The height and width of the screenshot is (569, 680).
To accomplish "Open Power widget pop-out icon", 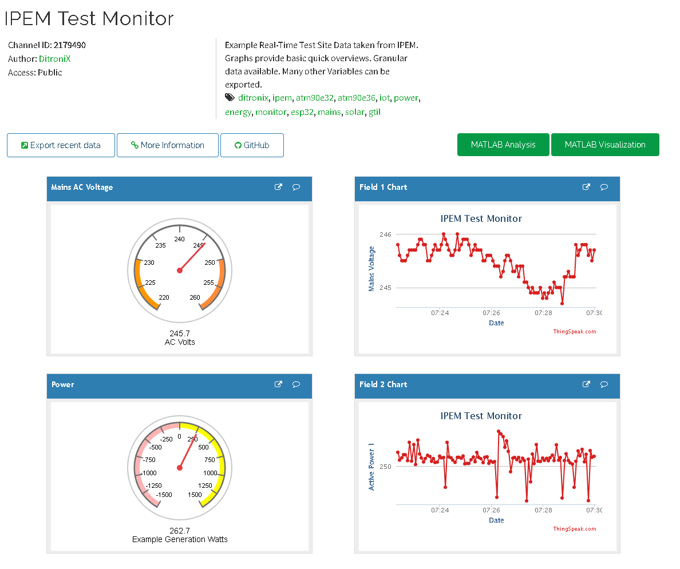I will coord(278,384).
